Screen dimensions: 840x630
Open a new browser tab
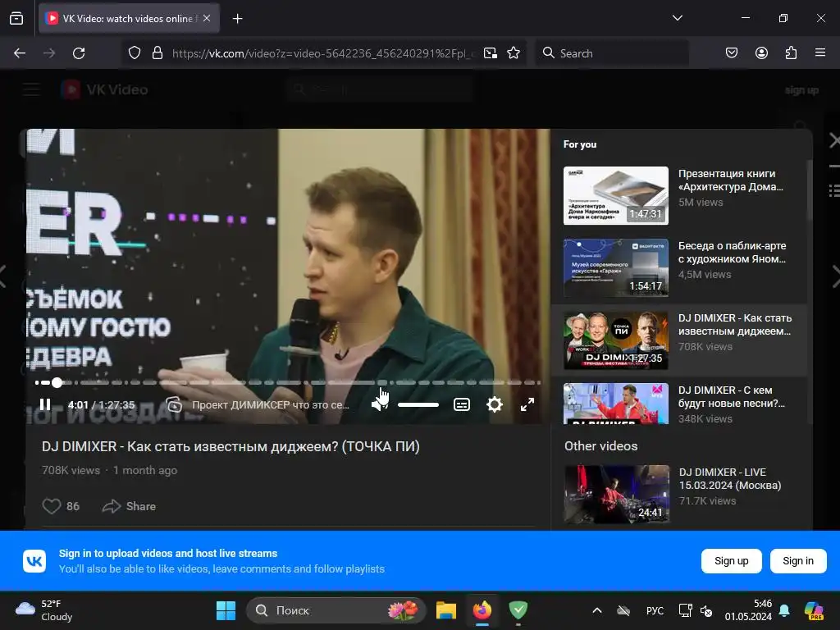pos(237,19)
